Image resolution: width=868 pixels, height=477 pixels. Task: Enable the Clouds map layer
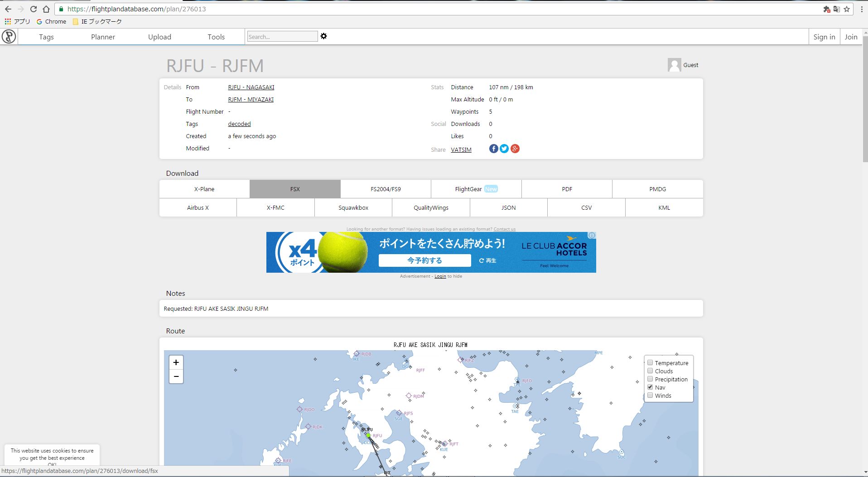[x=650, y=371]
